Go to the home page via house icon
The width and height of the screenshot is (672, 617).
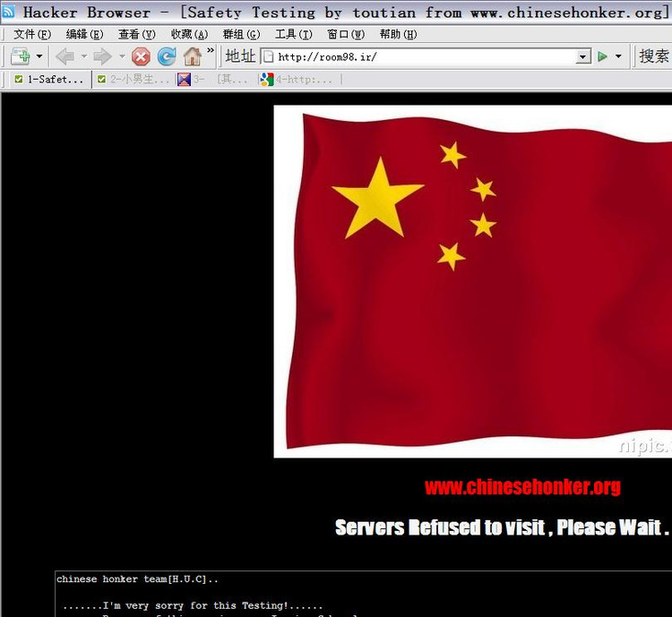pyautogui.click(x=192, y=56)
